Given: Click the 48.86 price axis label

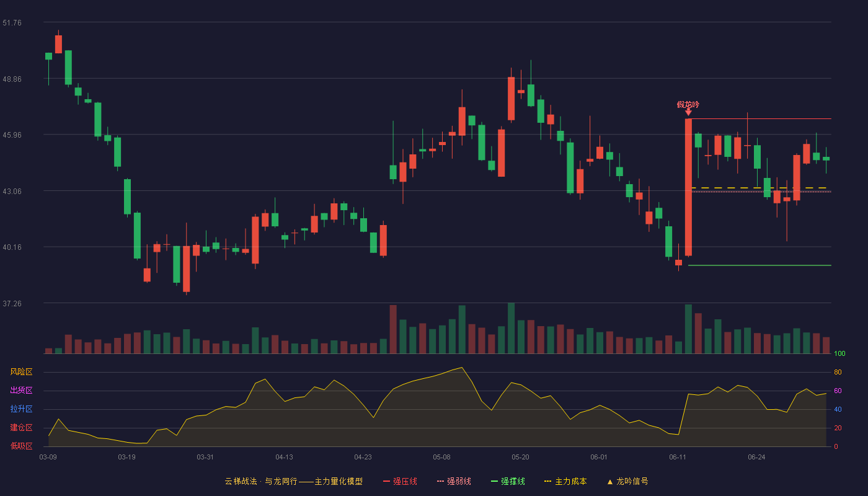Looking at the screenshot, I should coord(12,79).
